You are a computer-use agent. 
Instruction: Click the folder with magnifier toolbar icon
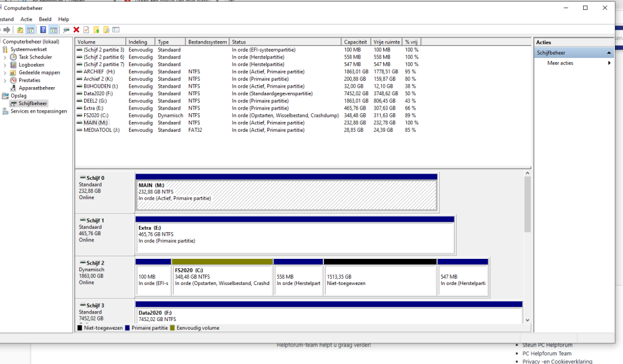pos(106,29)
